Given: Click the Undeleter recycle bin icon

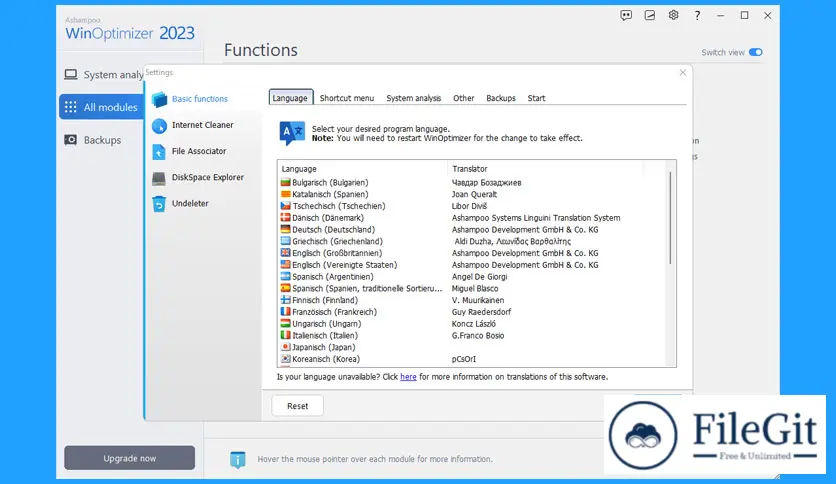Looking at the screenshot, I should [x=159, y=204].
